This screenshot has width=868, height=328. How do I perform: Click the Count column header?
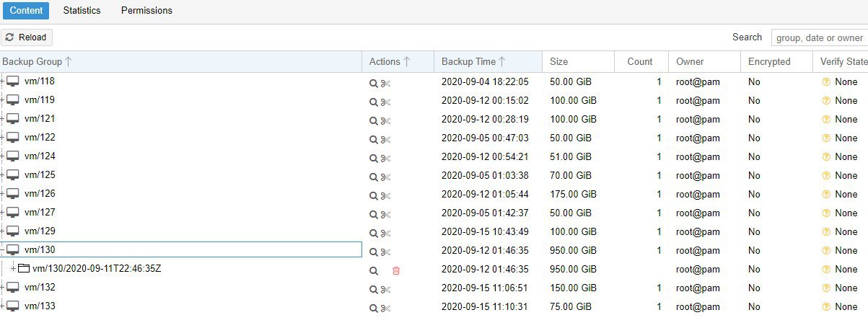[641, 62]
